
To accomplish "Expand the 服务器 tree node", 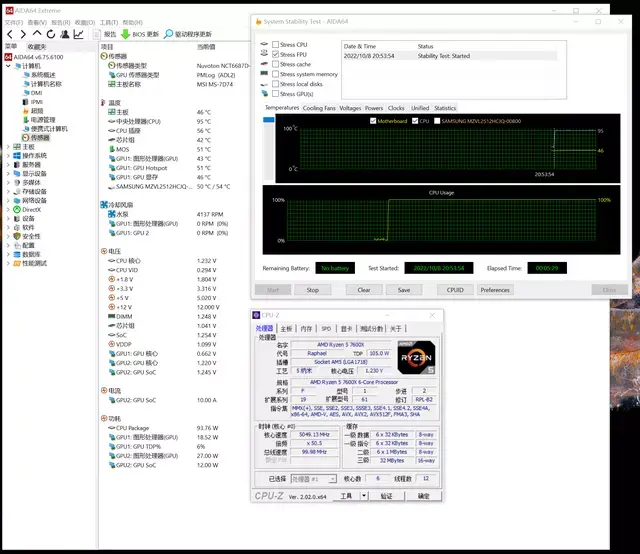I will click(x=8, y=165).
